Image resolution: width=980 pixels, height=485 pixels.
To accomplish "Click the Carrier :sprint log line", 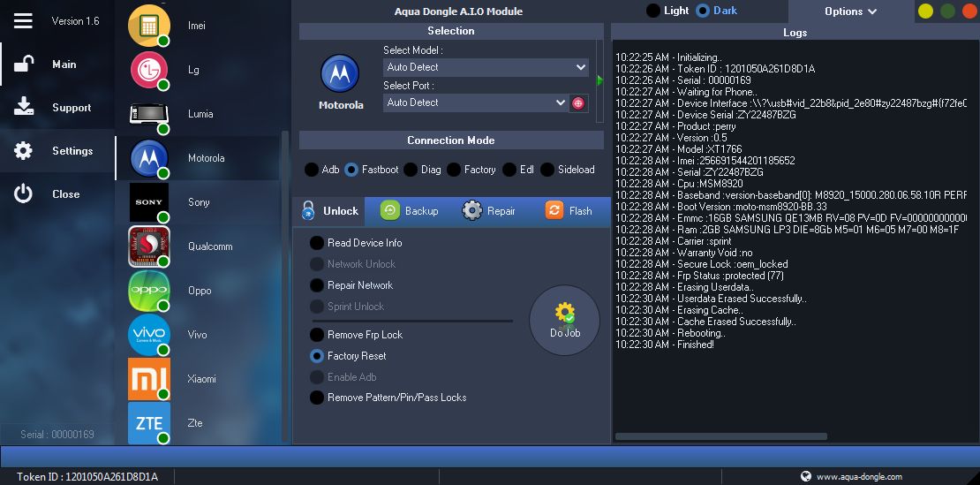I will tap(673, 241).
